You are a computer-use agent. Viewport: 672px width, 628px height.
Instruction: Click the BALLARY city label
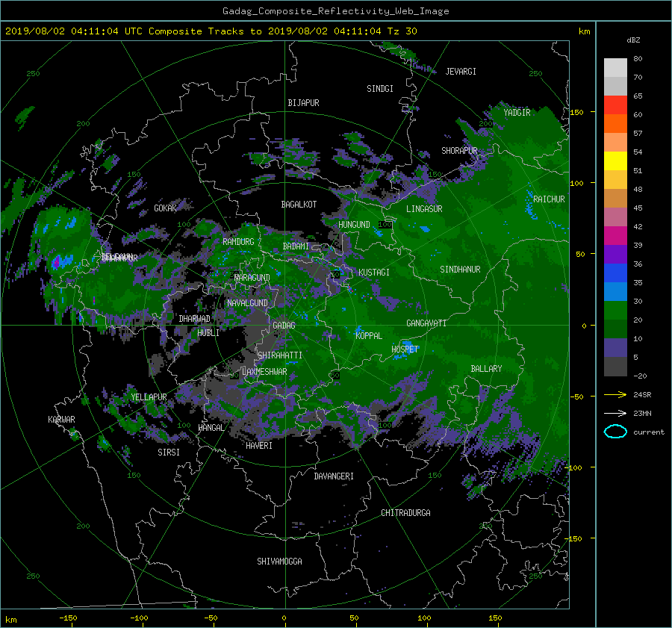(x=486, y=369)
